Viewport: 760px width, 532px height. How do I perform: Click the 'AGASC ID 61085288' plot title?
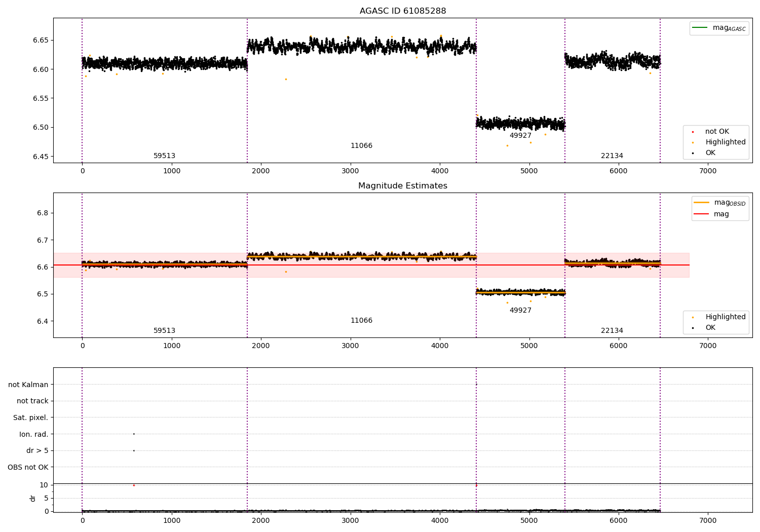[x=403, y=11]
